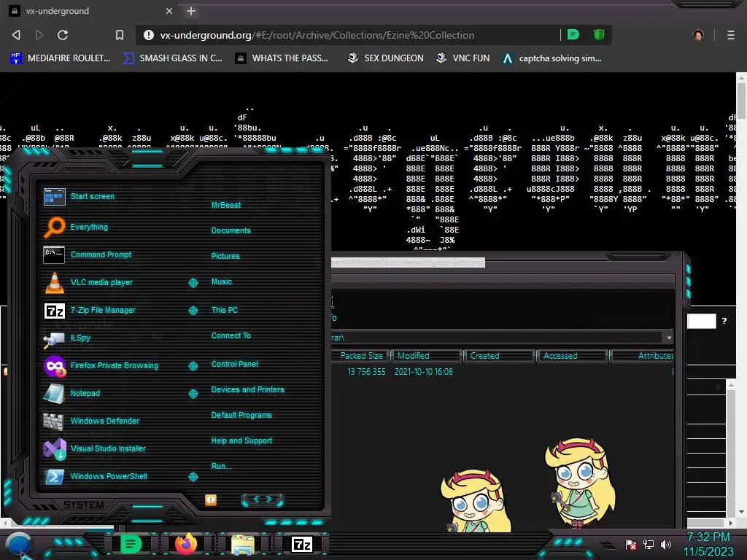Screen dimensions: 747x560
Task: Go back with the browser back arrow
Action: coord(16,35)
